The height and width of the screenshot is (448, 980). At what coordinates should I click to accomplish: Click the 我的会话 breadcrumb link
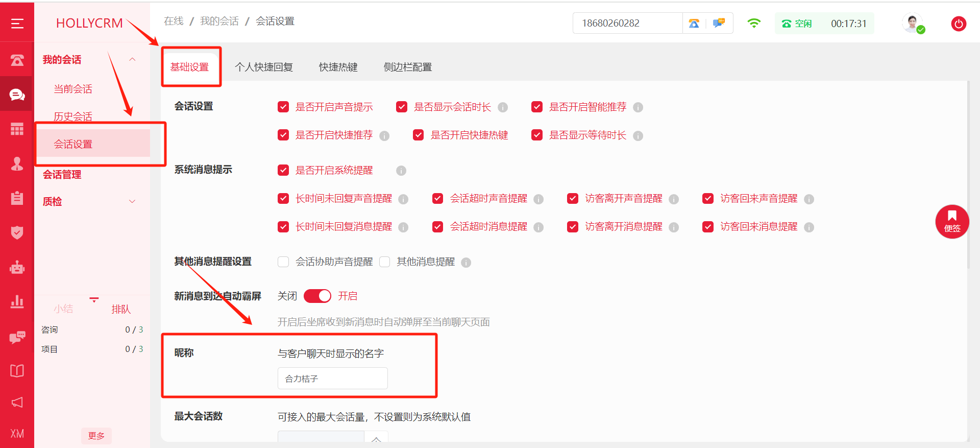coord(219,21)
